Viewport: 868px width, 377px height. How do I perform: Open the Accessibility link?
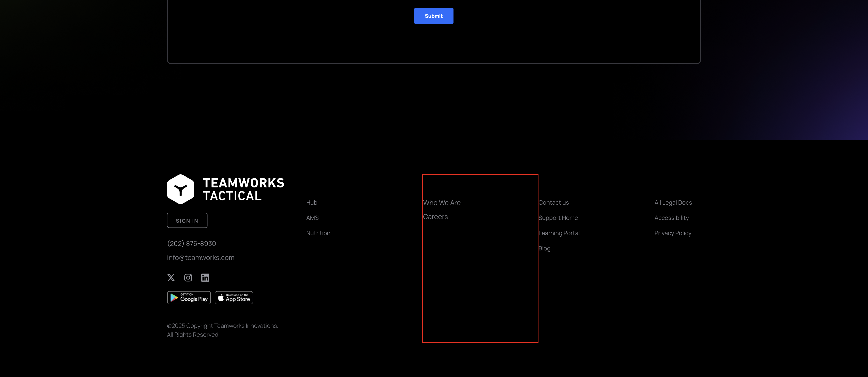(x=672, y=218)
